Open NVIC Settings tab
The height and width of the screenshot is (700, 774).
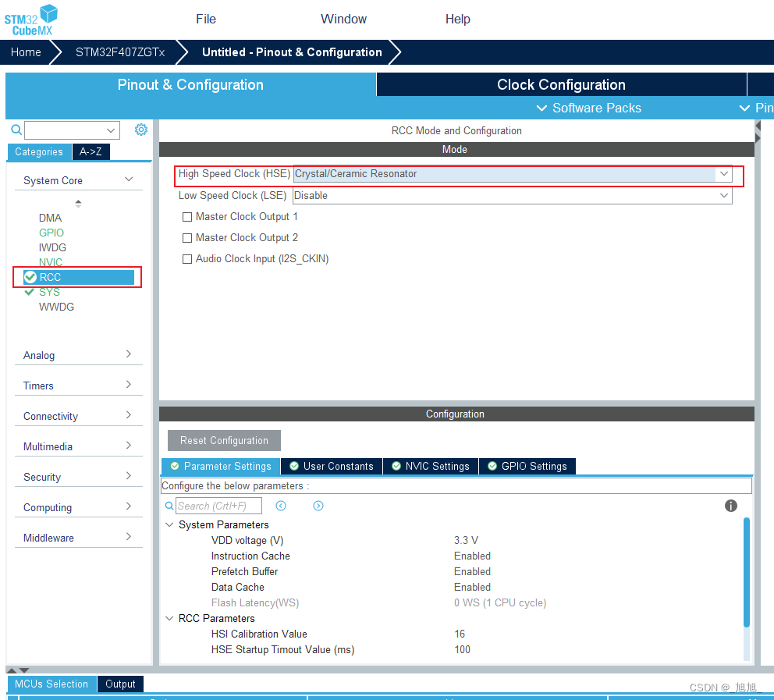coord(431,466)
